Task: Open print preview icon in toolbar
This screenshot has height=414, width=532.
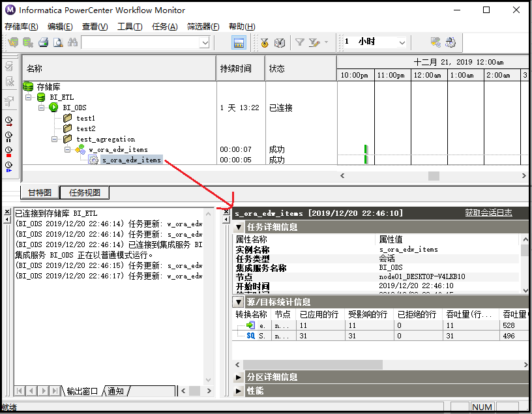Action: coord(58,42)
